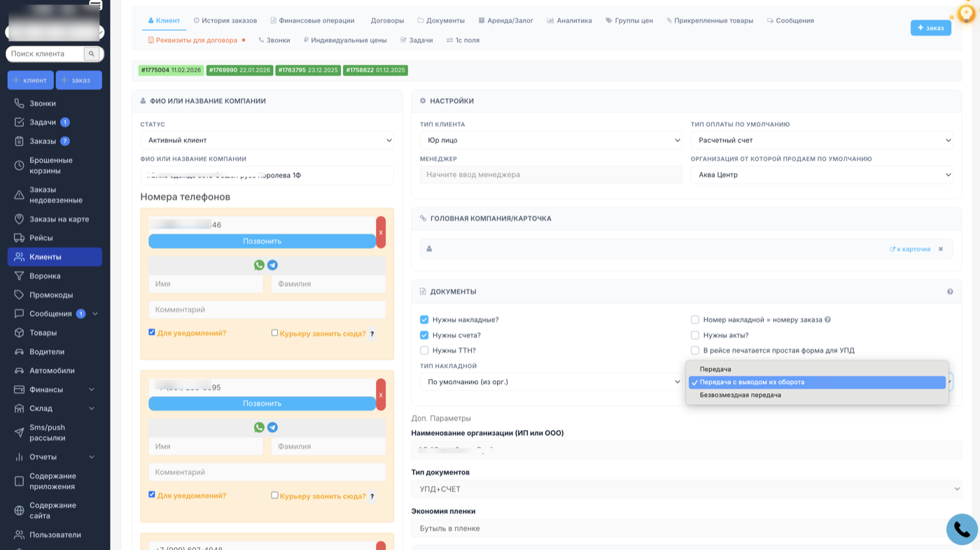Click the search magnifier in client search
Screen dimensions: 980x550
(92, 54)
